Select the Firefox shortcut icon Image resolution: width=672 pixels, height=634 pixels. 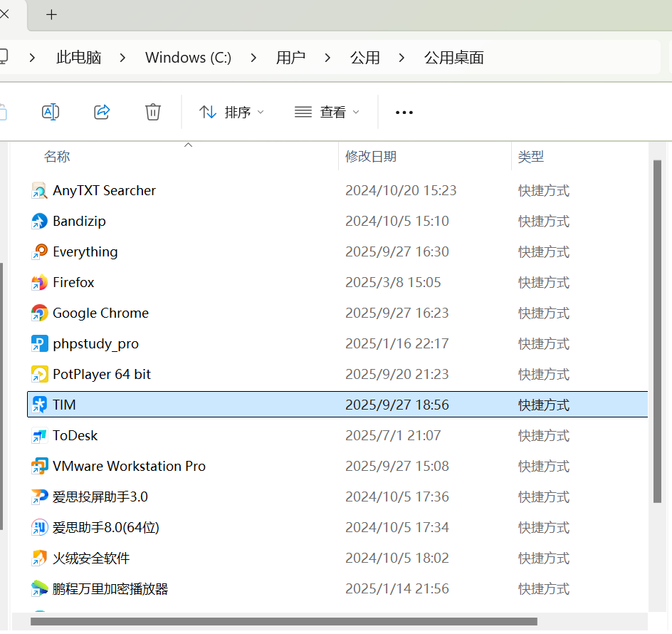point(39,283)
